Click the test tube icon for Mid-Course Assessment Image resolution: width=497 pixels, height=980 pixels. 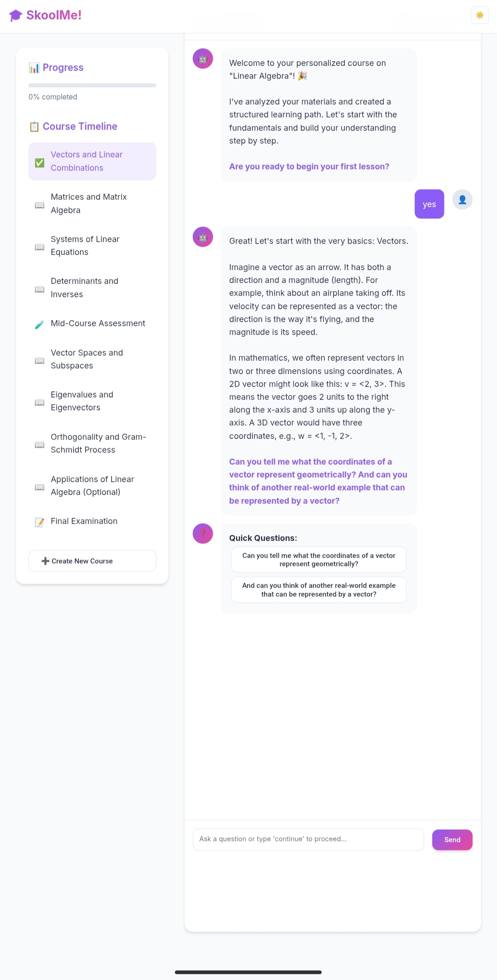[40, 324]
